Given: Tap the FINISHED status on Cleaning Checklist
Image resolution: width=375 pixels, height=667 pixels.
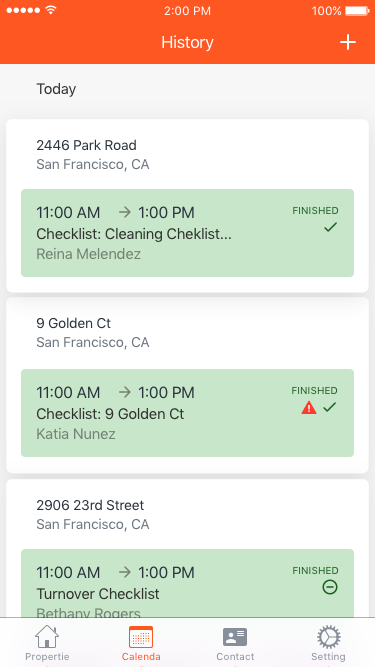Looking at the screenshot, I should pos(315,211).
